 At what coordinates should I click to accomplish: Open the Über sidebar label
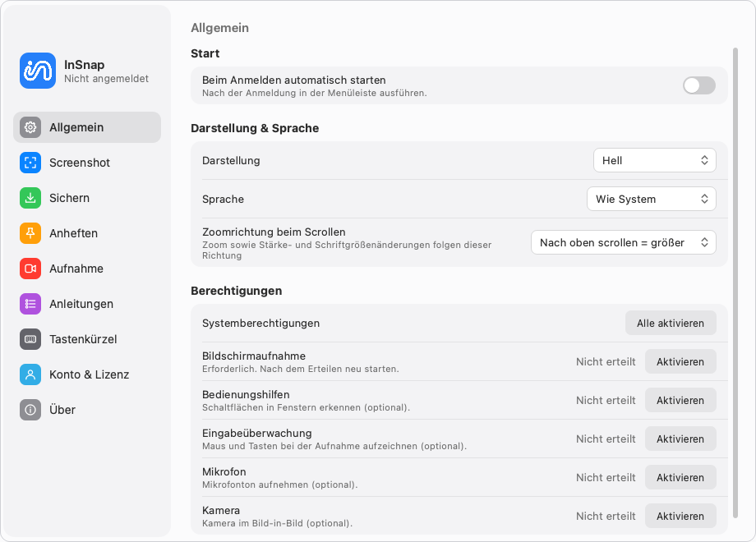pyautogui.click(x=62, y=410)
